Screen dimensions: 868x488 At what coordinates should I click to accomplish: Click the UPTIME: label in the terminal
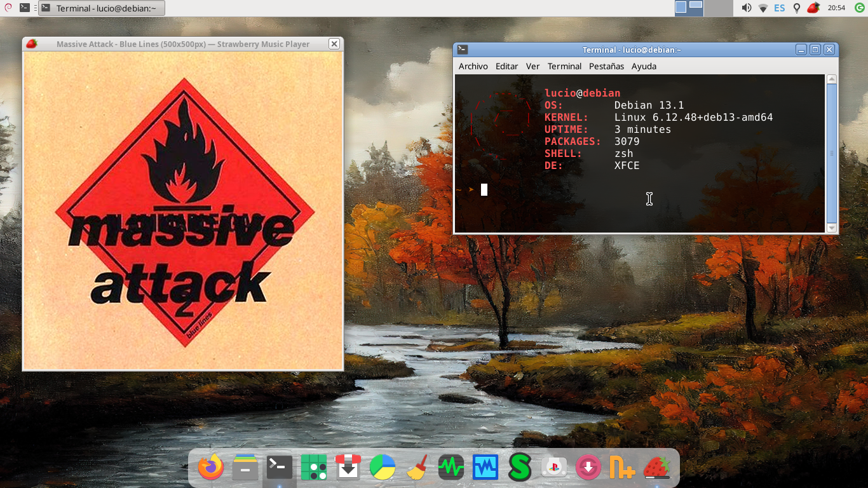[x=567, y=129]
